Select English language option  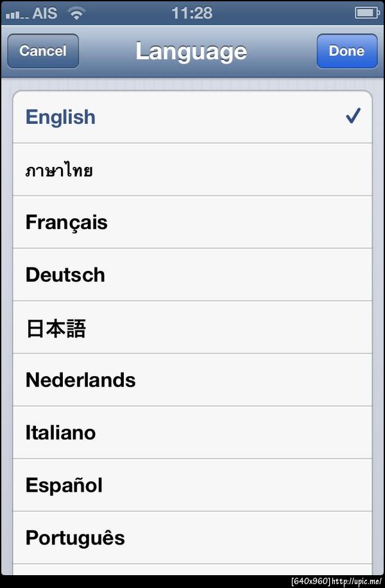tap(60, 117)
